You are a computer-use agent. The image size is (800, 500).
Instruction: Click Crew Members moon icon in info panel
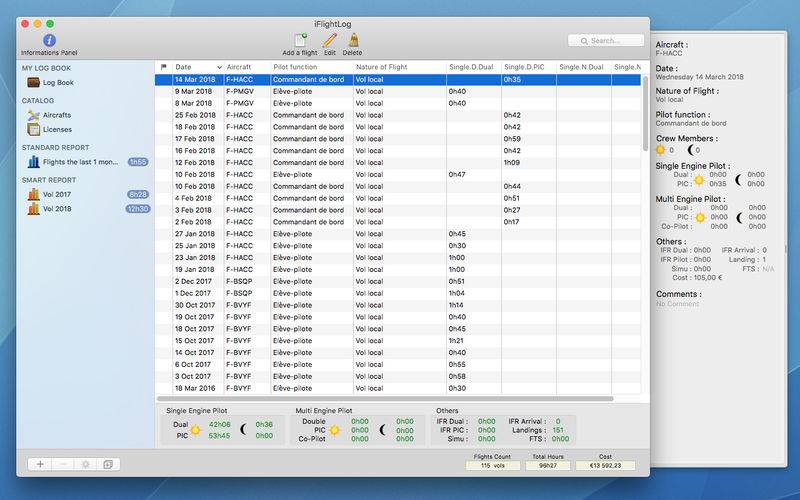(x=690, y=150)
